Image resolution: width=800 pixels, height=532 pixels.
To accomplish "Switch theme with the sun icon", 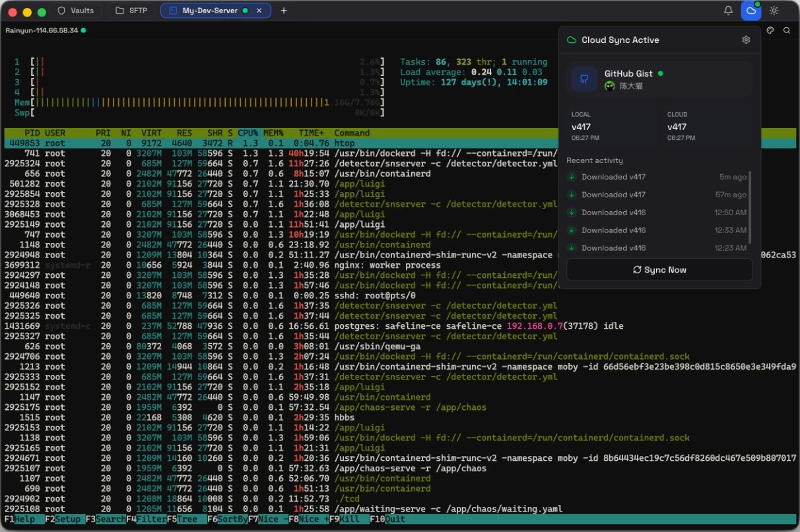I will (774, 11).
